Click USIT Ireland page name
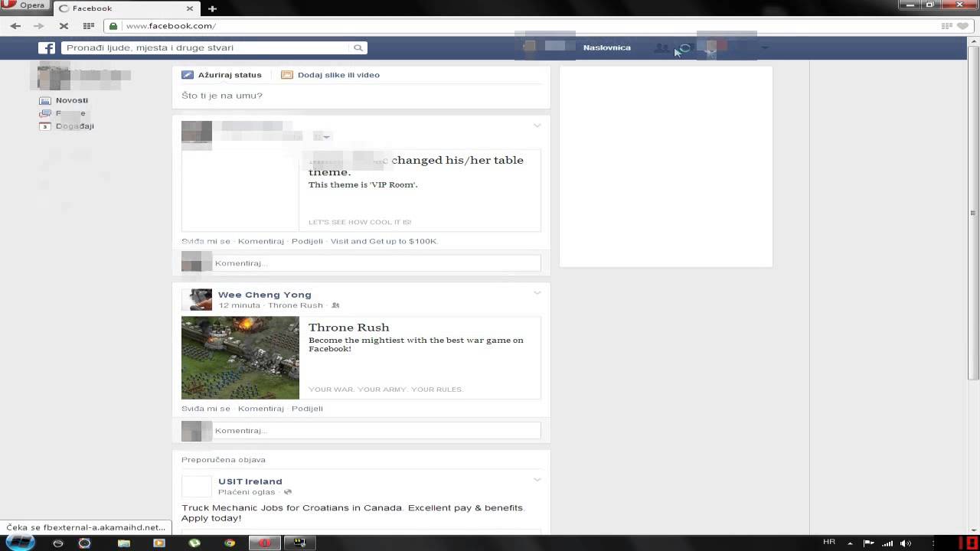980x551 pixels. [250, 481]
